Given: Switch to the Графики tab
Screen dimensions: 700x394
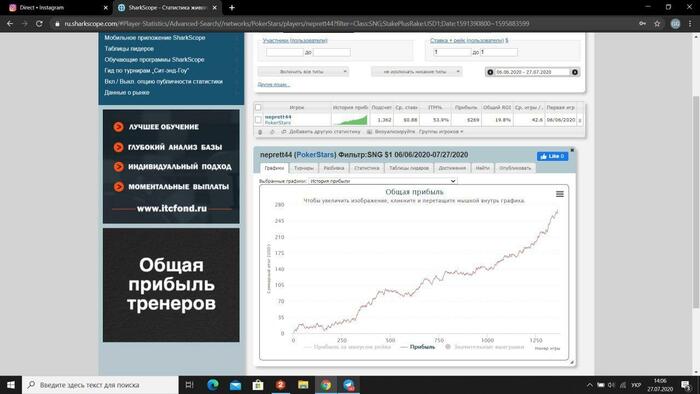Looking at the screenshot, I should point(274,168).
